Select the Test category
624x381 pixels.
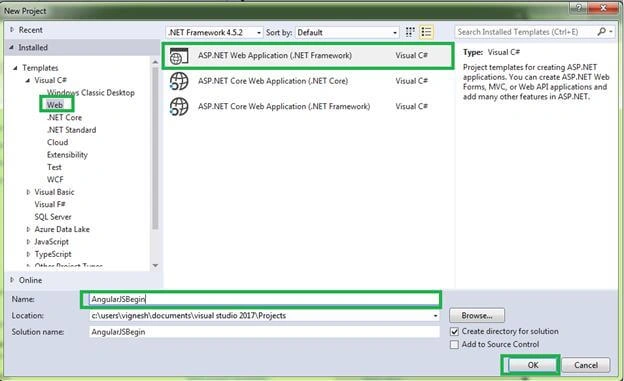54,167
